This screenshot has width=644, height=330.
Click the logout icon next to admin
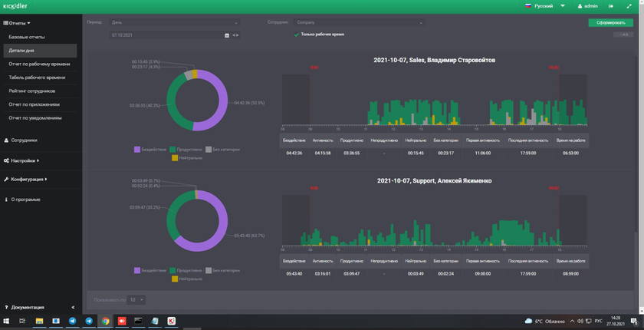pyautogui.click(x=611, y=6)
